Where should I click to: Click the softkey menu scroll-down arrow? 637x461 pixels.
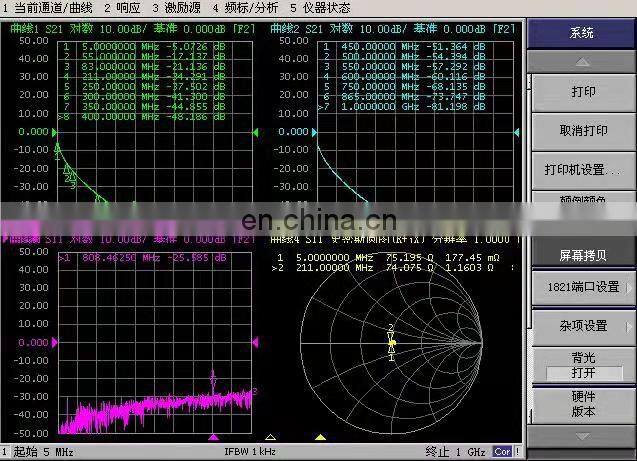pos(581,437)
